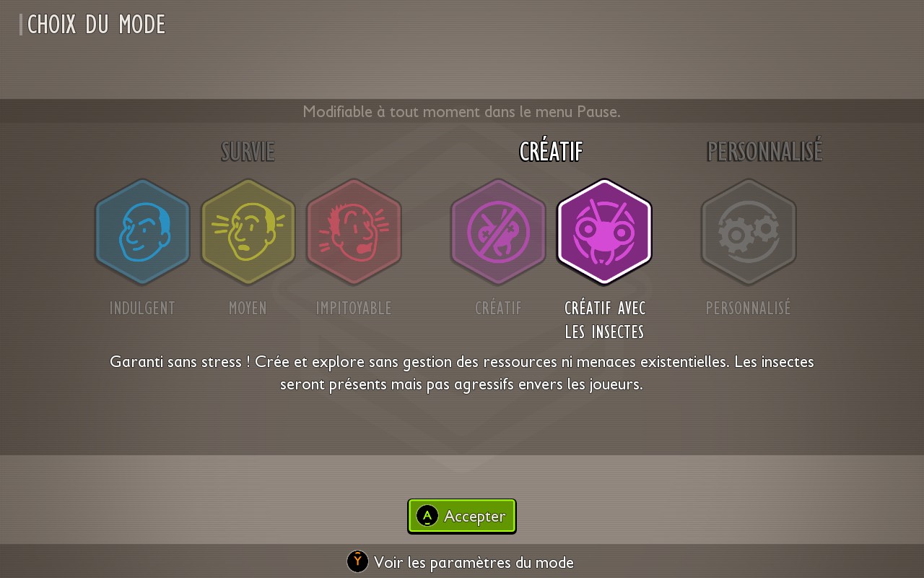Click the green A controller glyph
Screen dimensions: 924x578
click(427, 516)
